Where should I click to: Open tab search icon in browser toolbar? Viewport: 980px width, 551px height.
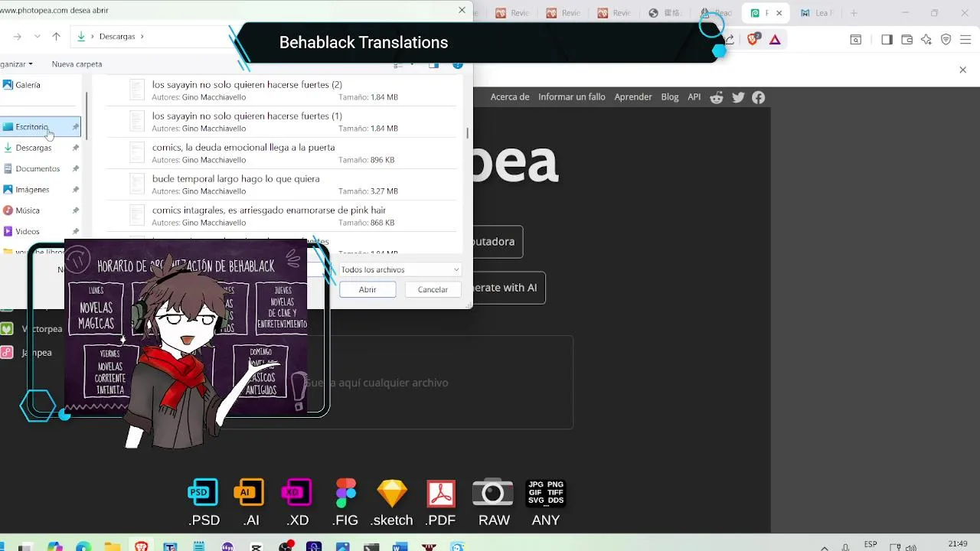856,40
